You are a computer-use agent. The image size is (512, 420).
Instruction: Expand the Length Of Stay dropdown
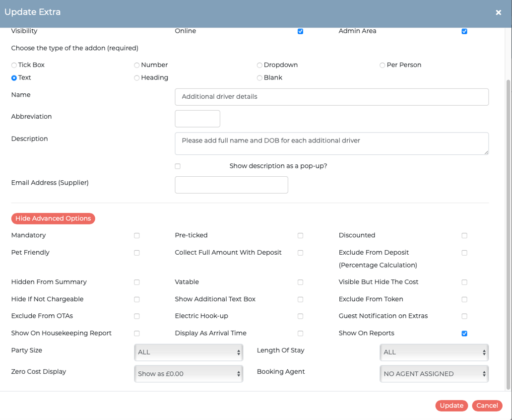pyautogui.click(x=434, y=352)
